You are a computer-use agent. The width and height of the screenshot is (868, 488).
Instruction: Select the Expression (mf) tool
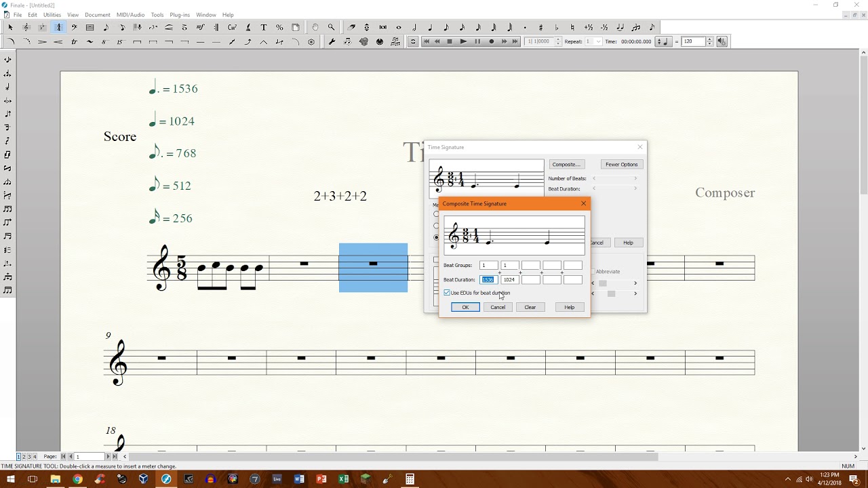[x=200, y=27]
